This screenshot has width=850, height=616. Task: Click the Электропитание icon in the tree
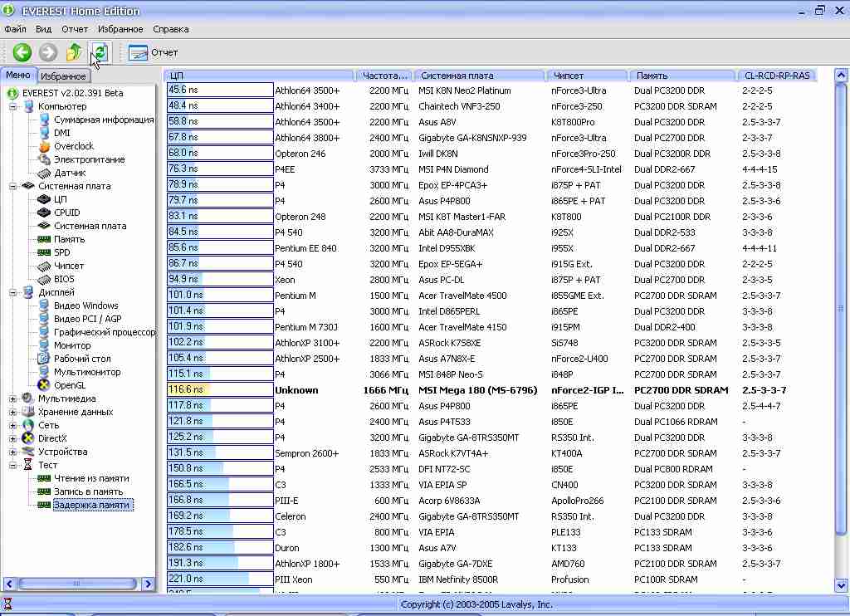pos(45,159)
